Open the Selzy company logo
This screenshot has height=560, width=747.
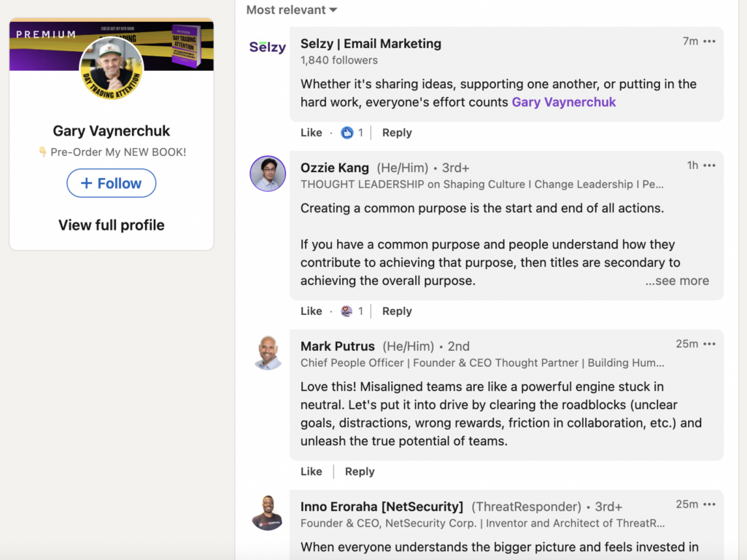[267, 46]
